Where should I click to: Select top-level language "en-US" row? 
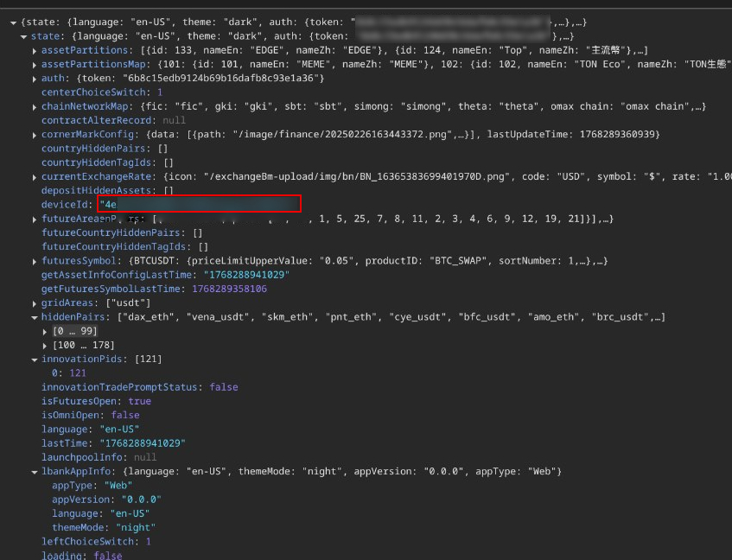coord(90,429)
